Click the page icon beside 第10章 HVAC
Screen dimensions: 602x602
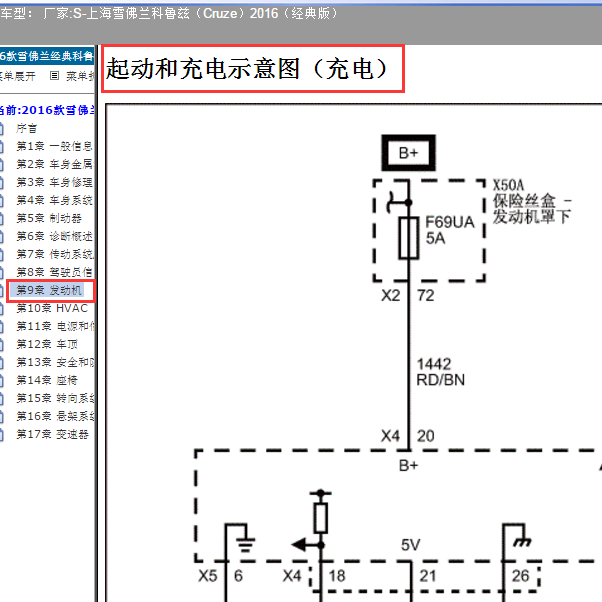point(2,309)
